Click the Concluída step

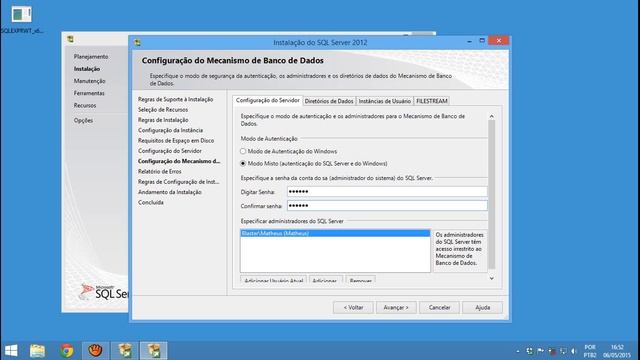tap(151, 202)
